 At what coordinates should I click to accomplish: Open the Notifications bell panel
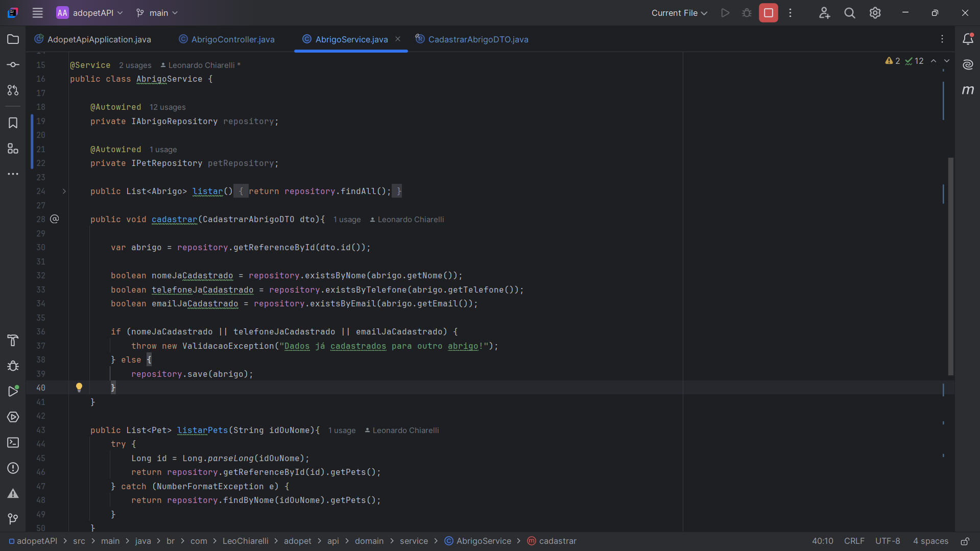click(968, 39)
